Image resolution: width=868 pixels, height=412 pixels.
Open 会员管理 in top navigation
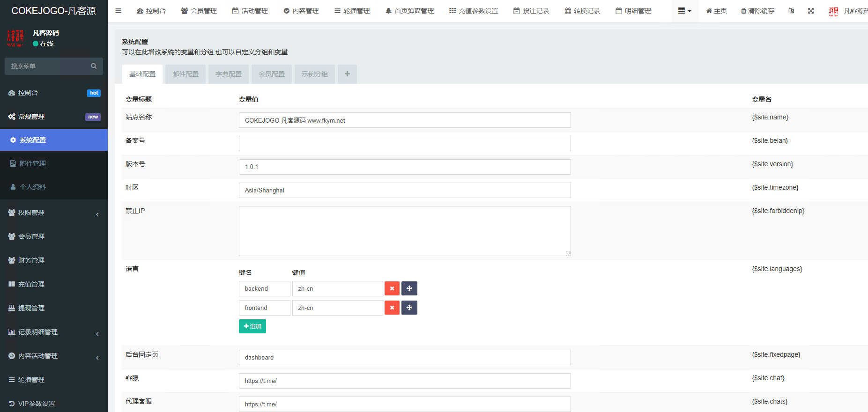[199, 11]
